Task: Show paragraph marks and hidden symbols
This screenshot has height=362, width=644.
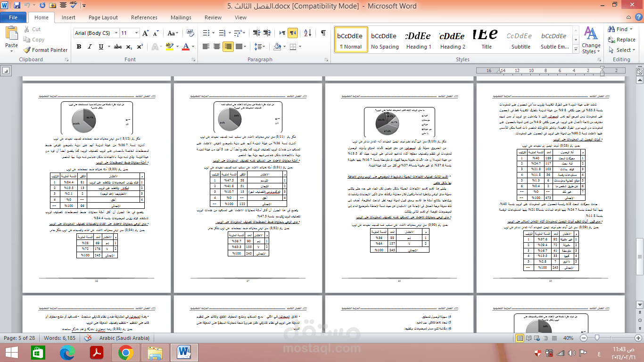Action: pyautogui.click(x=323, y=33)
